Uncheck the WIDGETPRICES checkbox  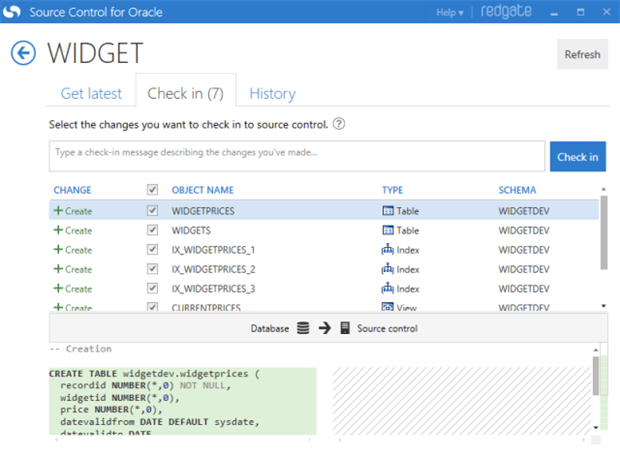click(x=152, y=210)
